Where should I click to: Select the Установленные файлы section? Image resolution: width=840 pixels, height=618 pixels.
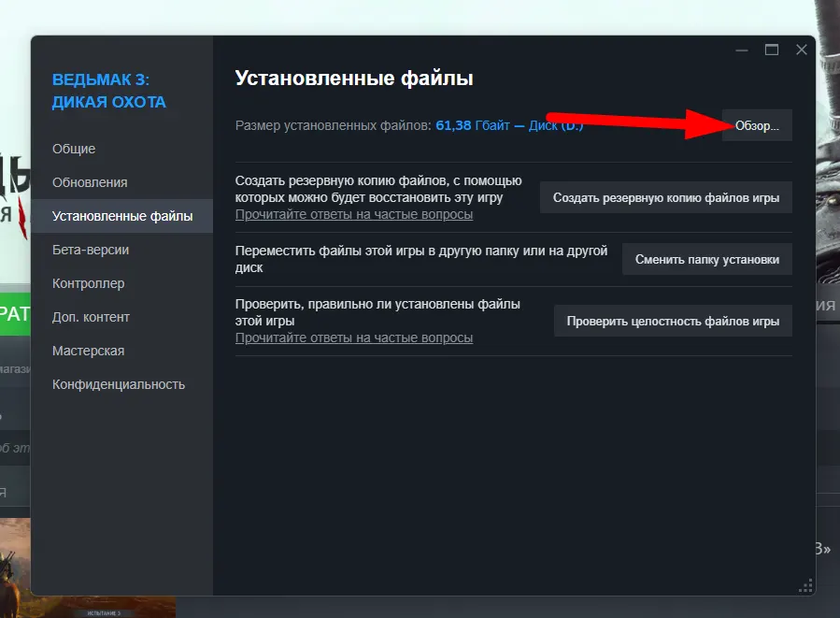pos(122,216)
